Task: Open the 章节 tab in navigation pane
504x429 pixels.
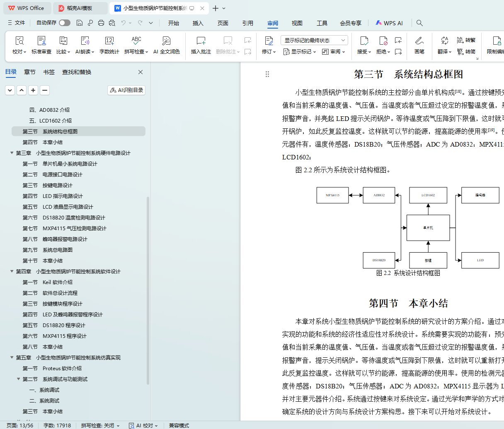Action: pos(30,72)
